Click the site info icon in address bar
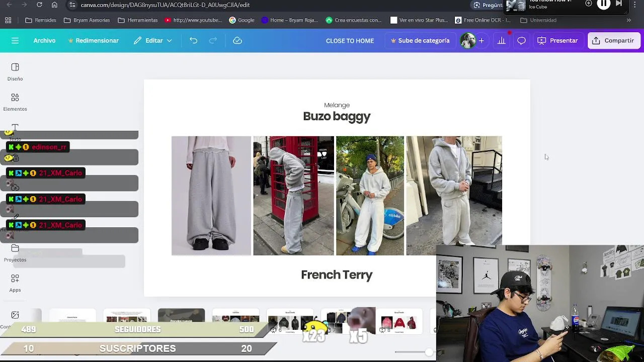 pyautogui.click(x=72, y=5)
